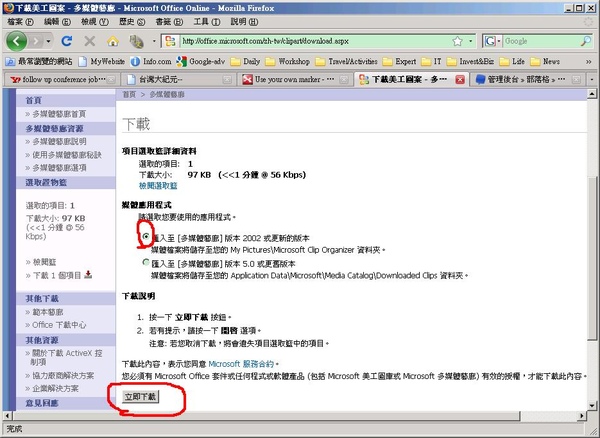Click the green Back navigation arrow
The image size is (600, 438).
pyautogui.click(x=16, y=41)
